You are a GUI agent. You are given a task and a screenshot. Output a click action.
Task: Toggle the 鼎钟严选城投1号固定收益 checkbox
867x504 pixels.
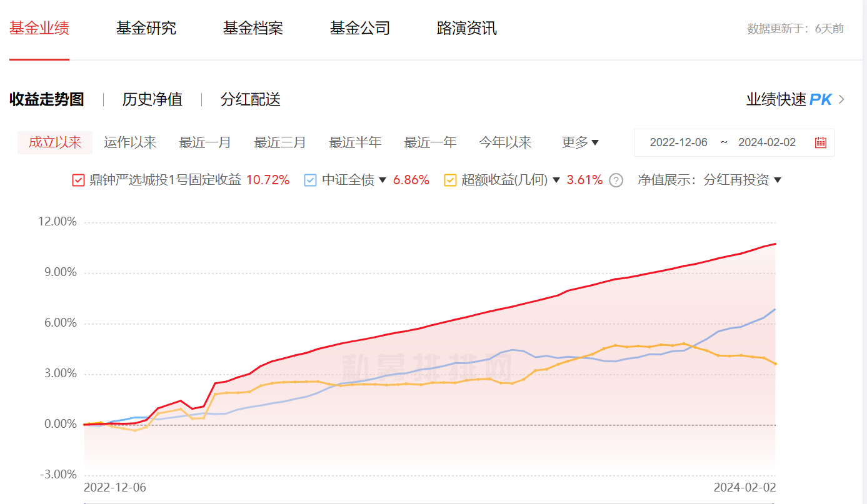click(x=79, y=180)
